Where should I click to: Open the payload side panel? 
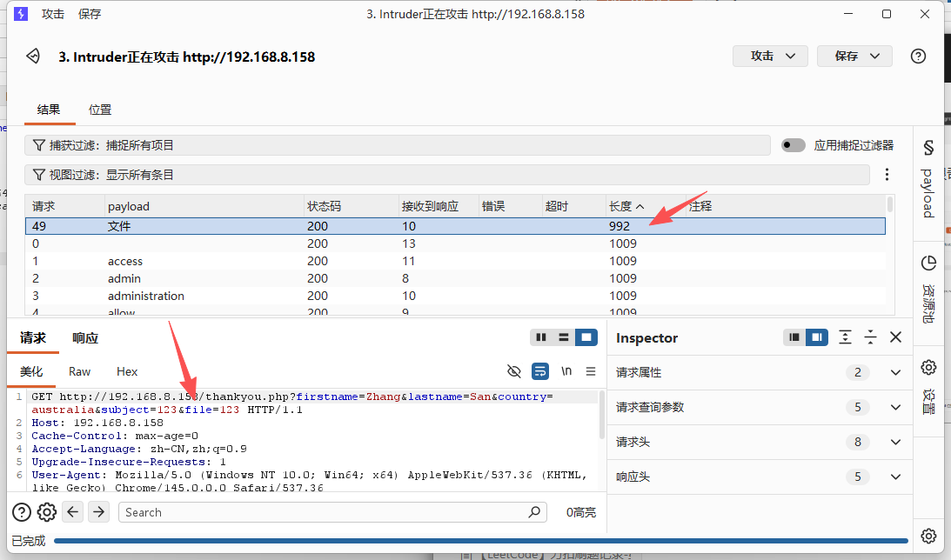point(928,178)
